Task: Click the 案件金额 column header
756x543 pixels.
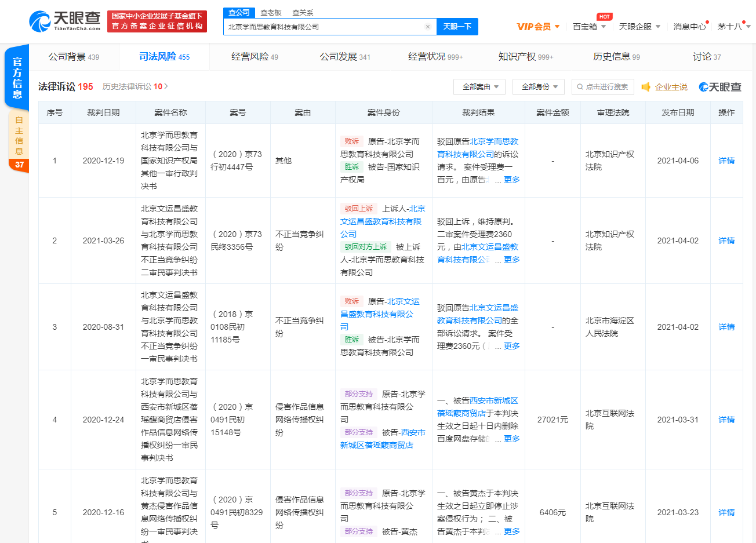Action: coord(553,112)
